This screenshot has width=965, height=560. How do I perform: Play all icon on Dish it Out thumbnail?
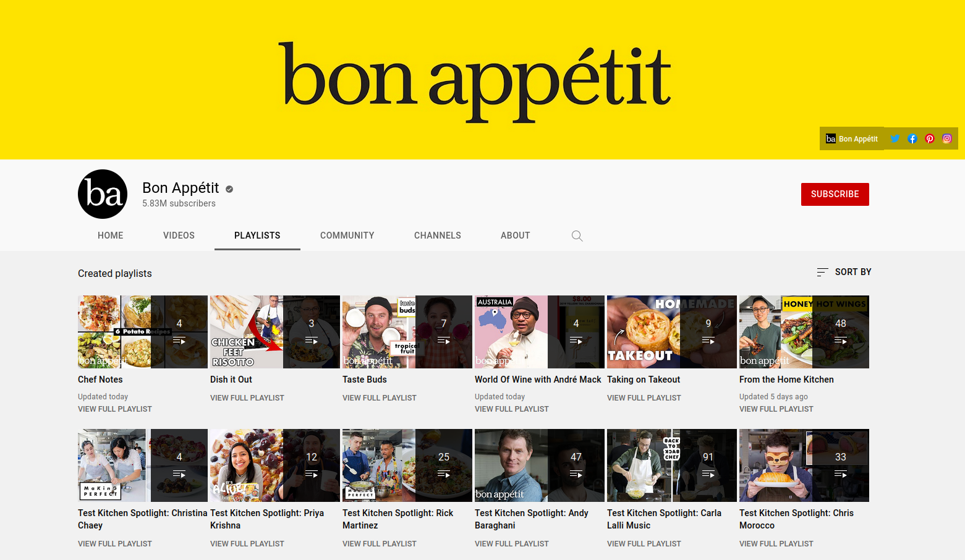[x=312, y=341]
